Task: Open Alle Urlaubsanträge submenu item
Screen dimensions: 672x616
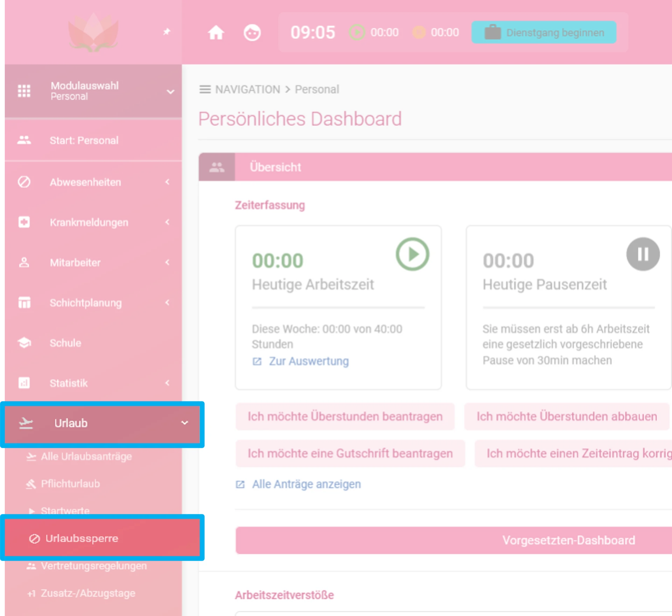Action: click(x=86, y=456)
